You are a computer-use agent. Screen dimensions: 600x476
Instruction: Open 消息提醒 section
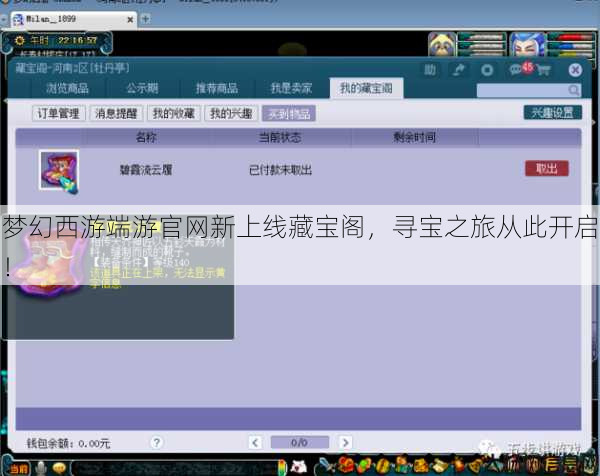[x=116, y=113]
